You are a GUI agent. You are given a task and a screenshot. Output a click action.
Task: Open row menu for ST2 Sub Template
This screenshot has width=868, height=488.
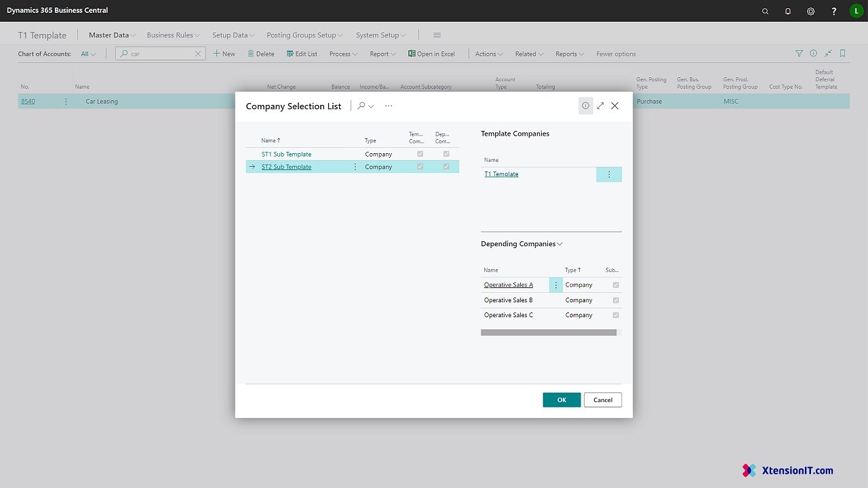(355, 167)
